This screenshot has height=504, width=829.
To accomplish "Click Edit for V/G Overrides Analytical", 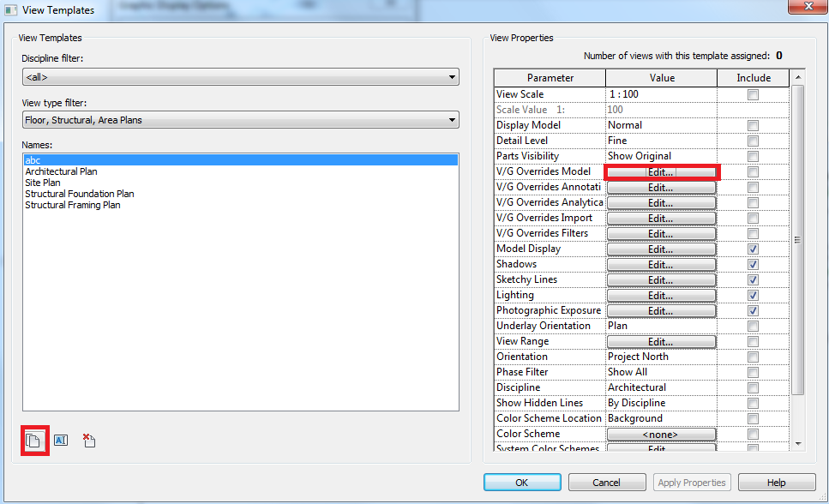I will [661, 203].
